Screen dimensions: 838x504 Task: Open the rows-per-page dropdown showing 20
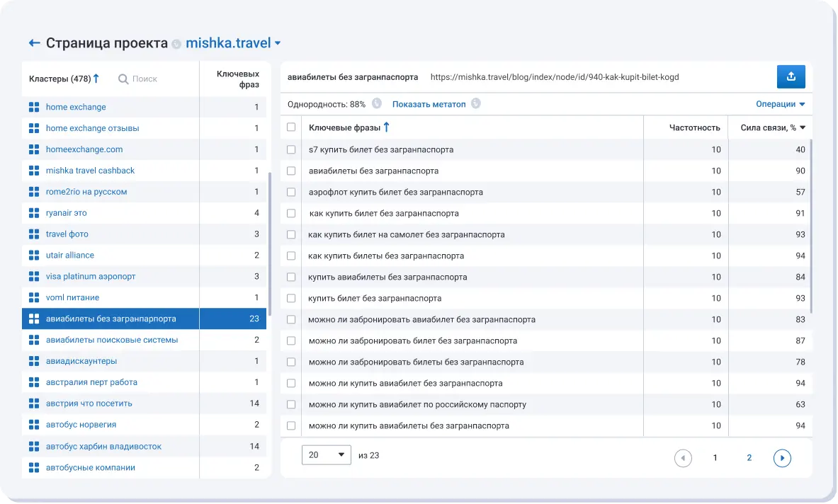pos(326,455)
